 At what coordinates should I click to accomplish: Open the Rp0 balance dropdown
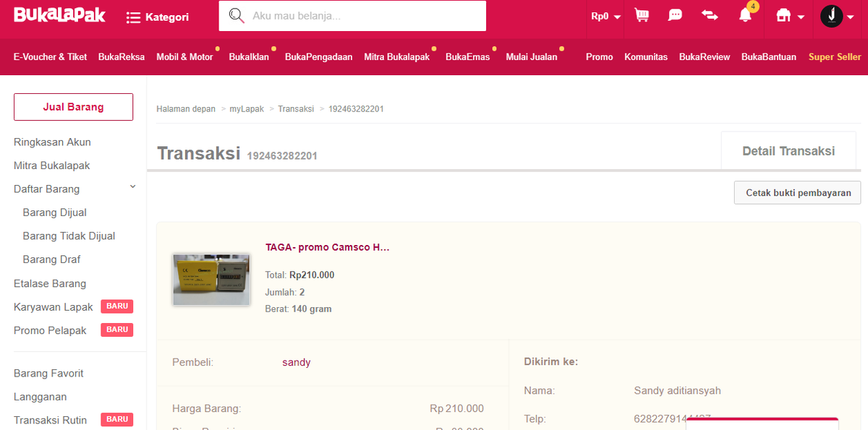pos(606,16)
